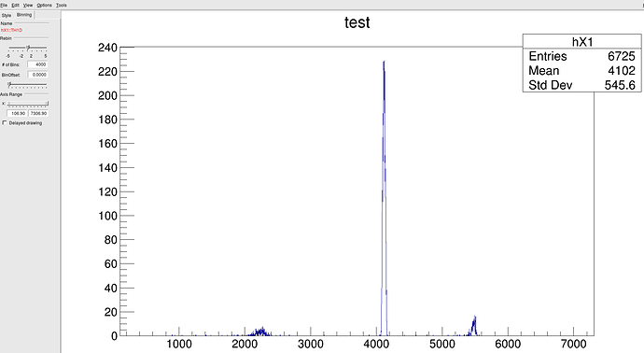Click the axis range maximum field 7306.90
Viewport: 644px width, 353px height.
[38, 113]
